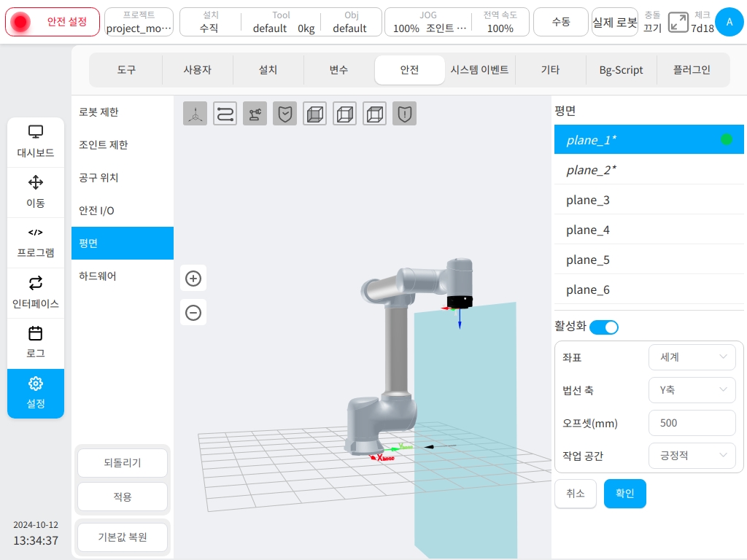The image size is (747, 560).
Task: Open the 하드웨어 menu item
Action: 123,276
